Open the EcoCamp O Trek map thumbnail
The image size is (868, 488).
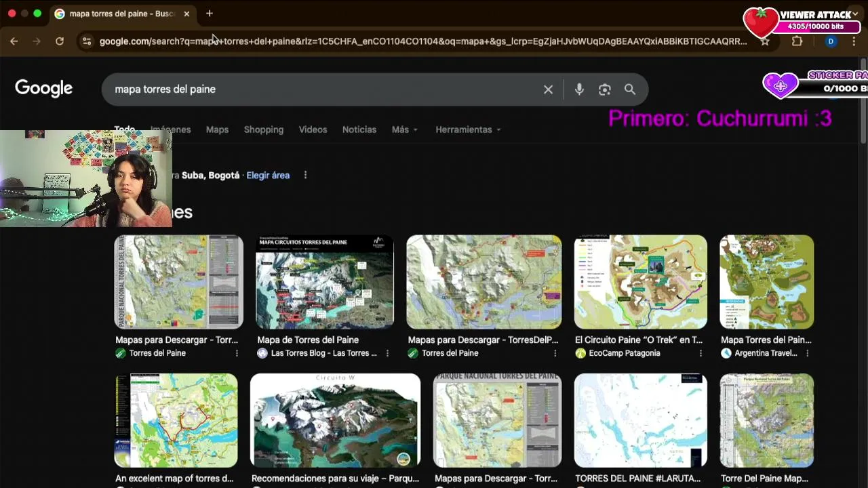(x=641, y=282)
